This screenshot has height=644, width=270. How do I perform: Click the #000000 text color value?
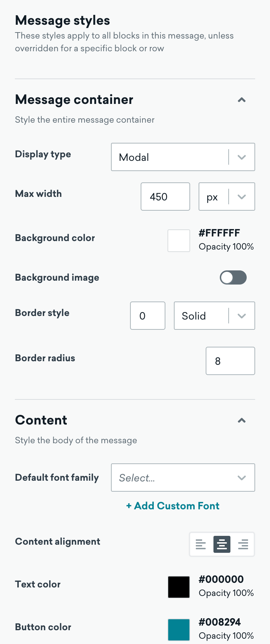(221, 579)
